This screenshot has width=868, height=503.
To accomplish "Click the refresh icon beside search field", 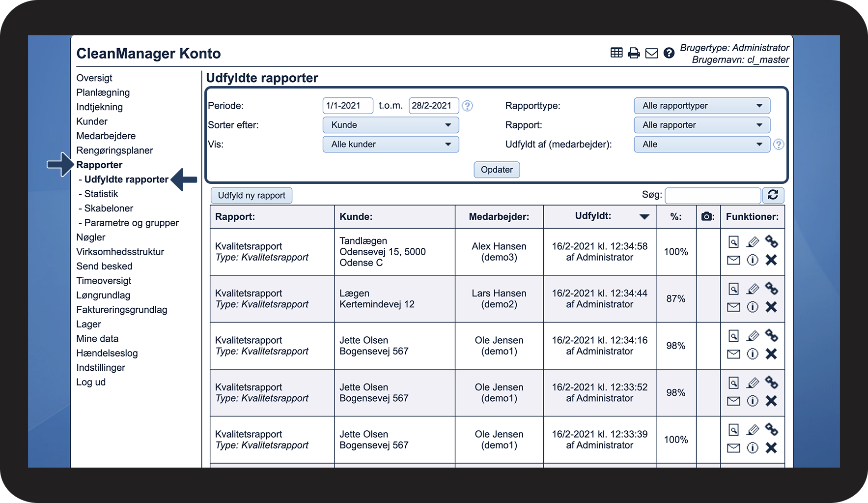I will [x=773, y=195].
